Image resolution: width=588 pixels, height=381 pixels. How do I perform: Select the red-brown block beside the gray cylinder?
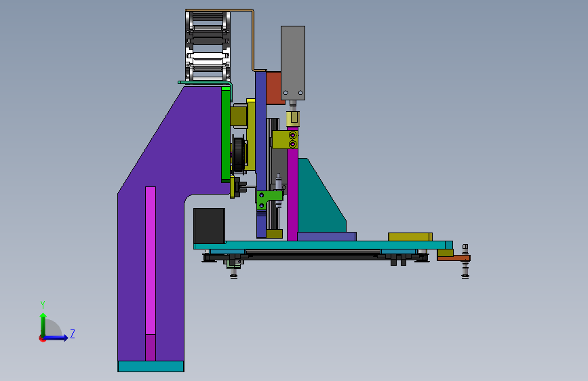pyautogui.click(x=273, y=88)
